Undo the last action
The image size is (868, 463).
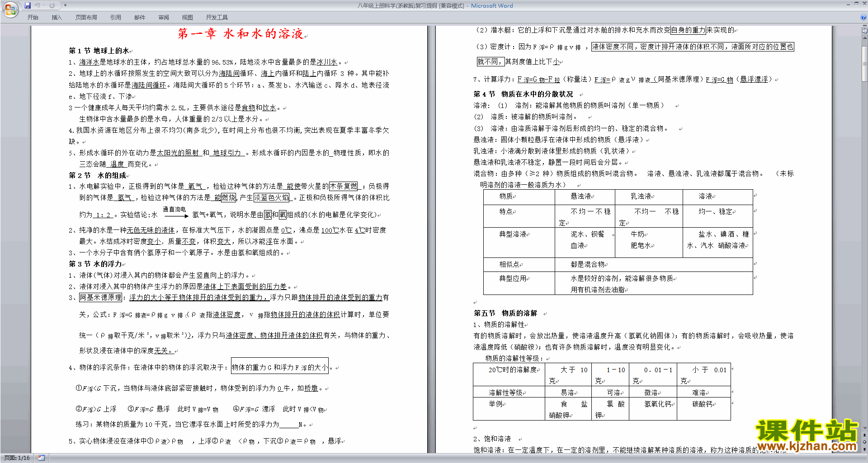click(x=38, y=5)
